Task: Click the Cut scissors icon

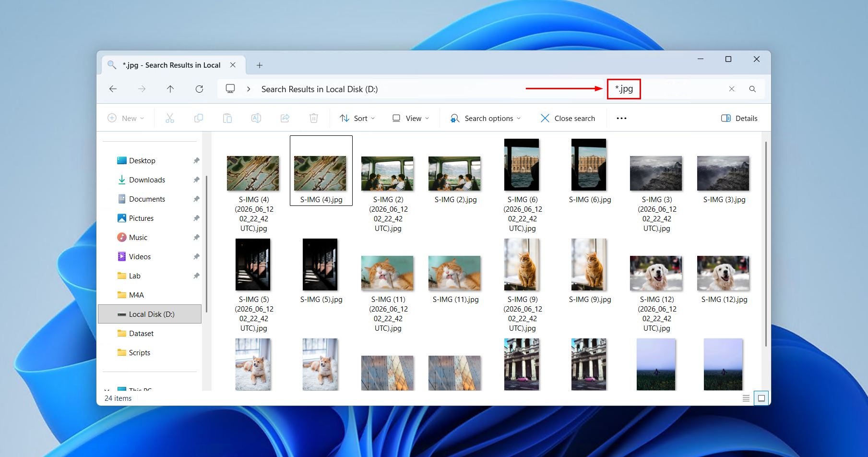Action: pyautogui.click(x=170, y=118)
